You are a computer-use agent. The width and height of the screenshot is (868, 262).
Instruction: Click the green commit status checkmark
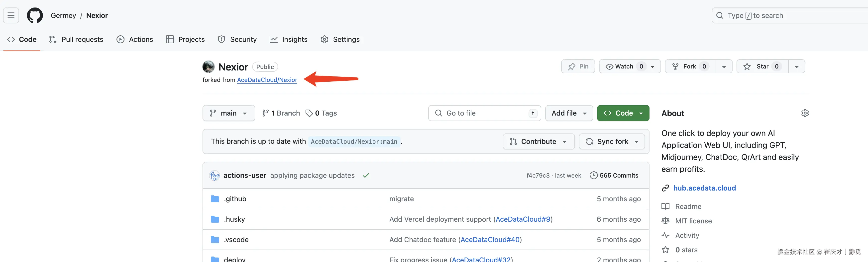[366, 175]
